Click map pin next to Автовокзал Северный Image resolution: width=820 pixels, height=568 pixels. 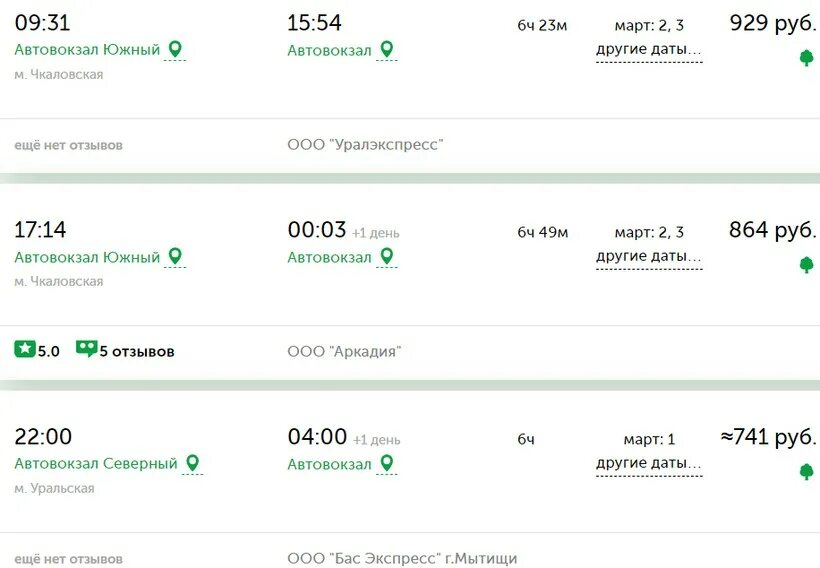[x=193, y=463]
